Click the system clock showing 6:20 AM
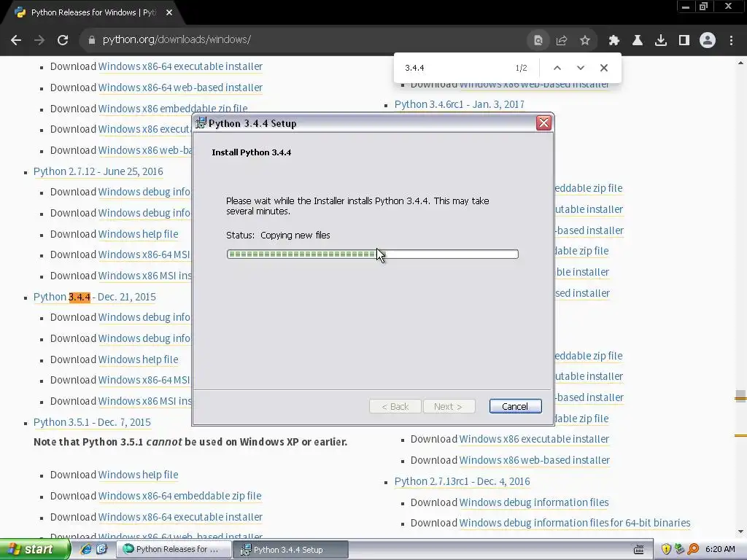Viewport: 747px width, 560px height. pyautogui.click(x=720, y=550)
